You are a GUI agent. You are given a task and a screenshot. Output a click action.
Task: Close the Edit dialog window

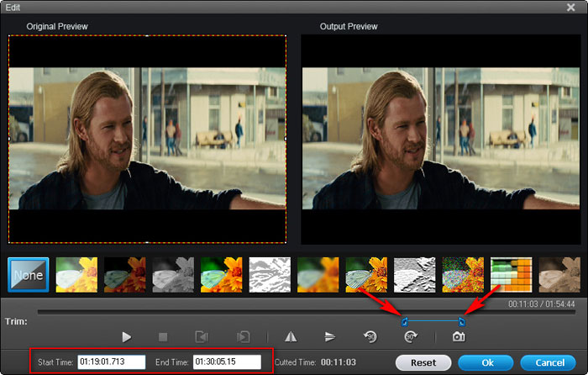coord(570,7)
